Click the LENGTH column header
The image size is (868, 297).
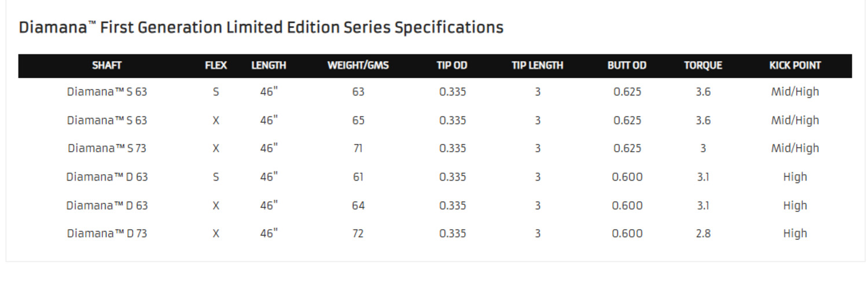(x=269, y=65)
